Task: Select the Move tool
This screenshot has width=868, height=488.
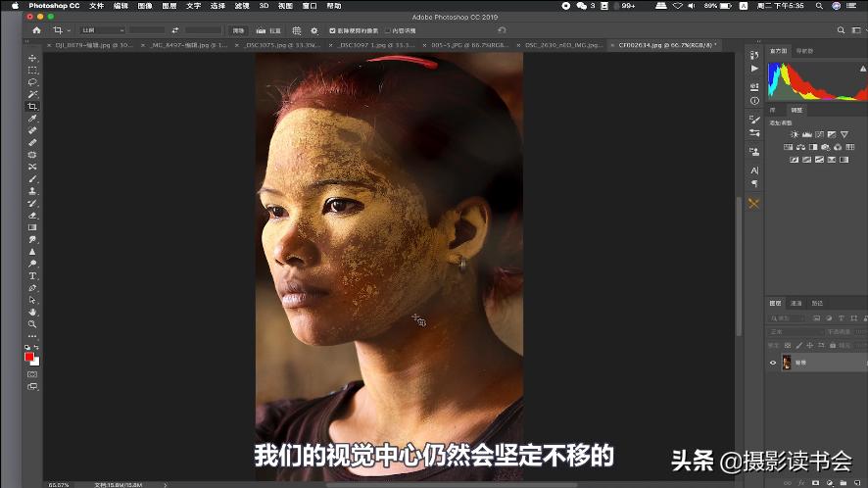Action: point(32,58)
